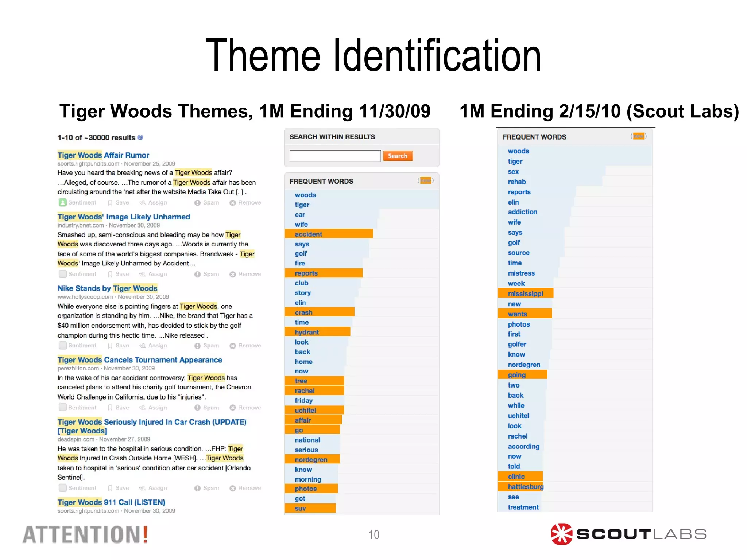Remove the Image Likely Unharmed result

pos(245,274)
